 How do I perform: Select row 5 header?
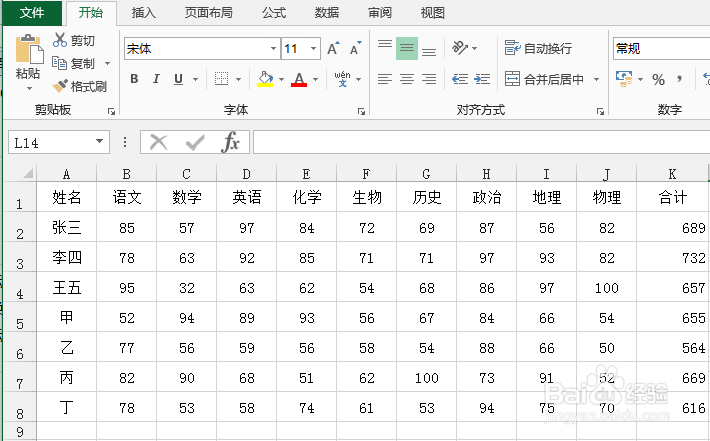point(19,317)
